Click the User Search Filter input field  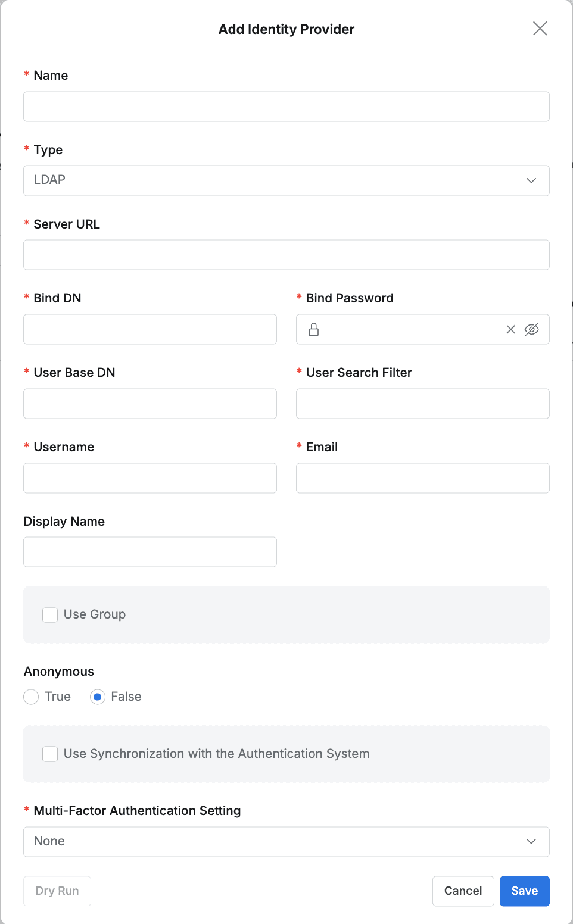point(422,404)
